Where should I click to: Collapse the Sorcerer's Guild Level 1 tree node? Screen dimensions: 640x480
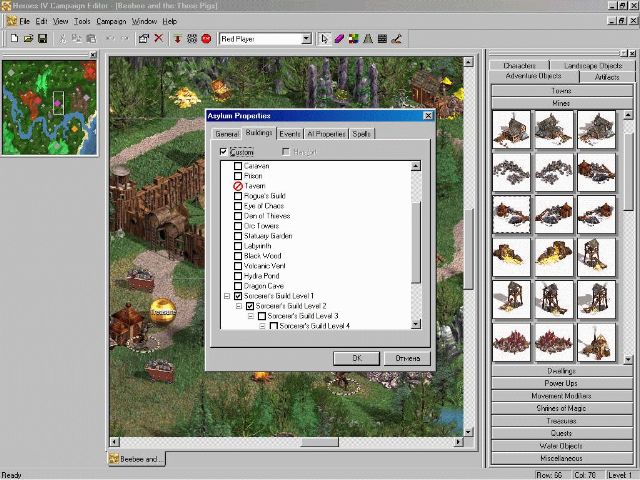point(227,296)
